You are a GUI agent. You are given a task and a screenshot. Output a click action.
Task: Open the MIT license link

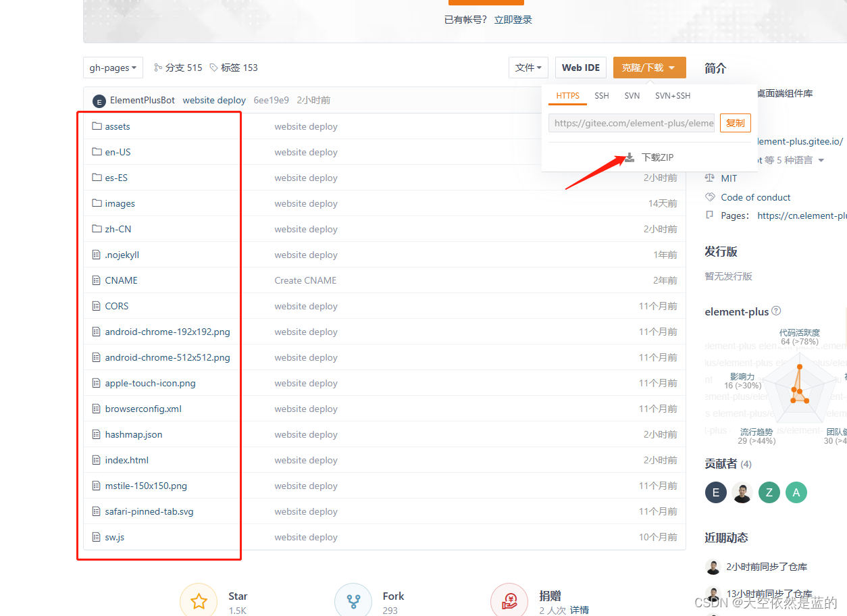[x=729, y=178]
